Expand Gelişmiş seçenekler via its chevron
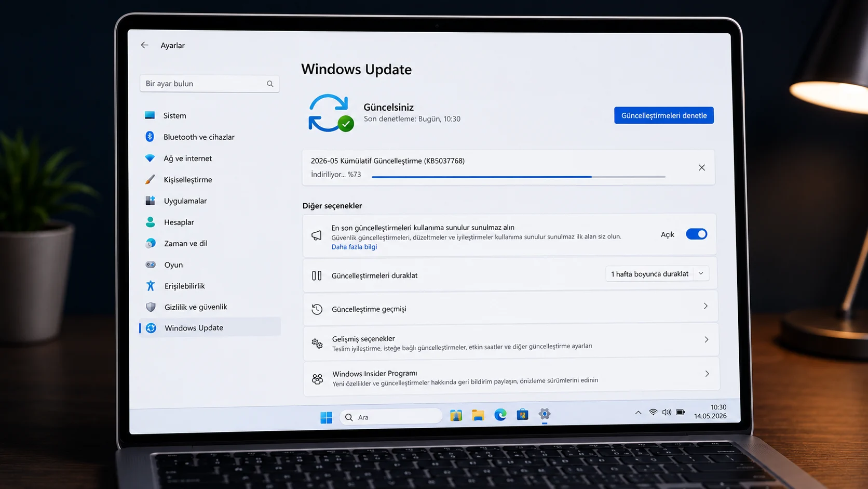Viewport: 868px width, 489px height. click(x=706, y=339)
